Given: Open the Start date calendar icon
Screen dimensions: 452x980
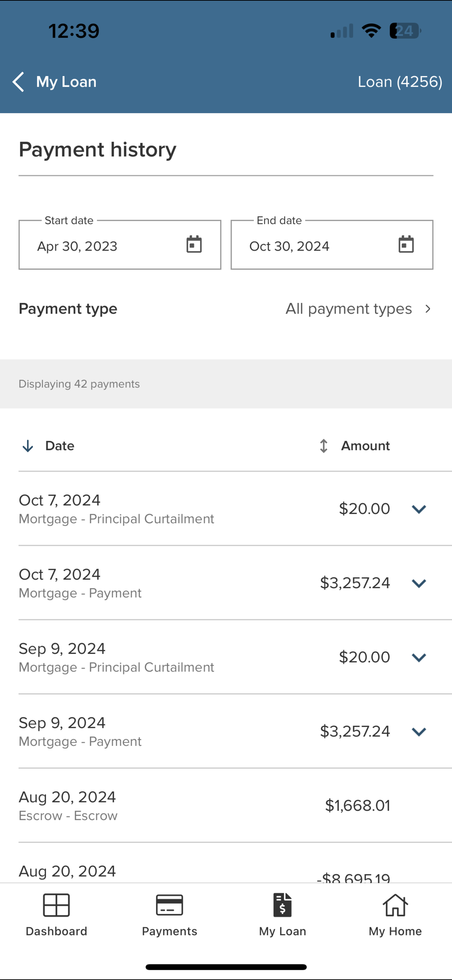Looking at the screenshot, I should tap(194, 244).
